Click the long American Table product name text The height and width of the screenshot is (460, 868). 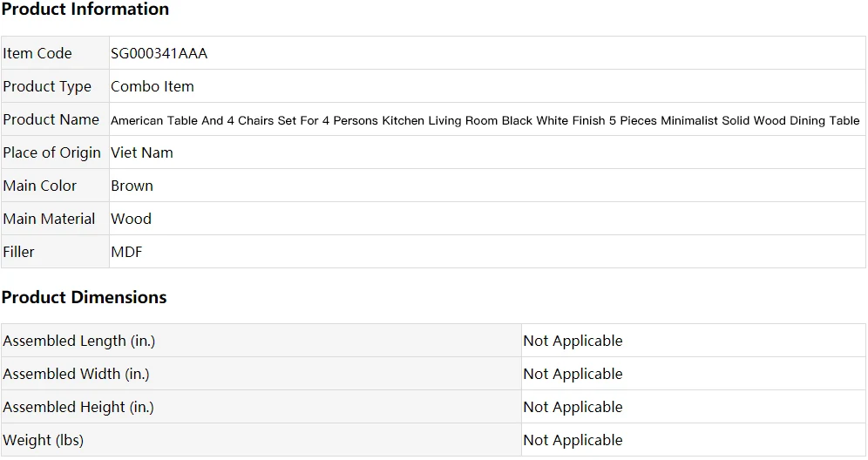tap(485, 121)
